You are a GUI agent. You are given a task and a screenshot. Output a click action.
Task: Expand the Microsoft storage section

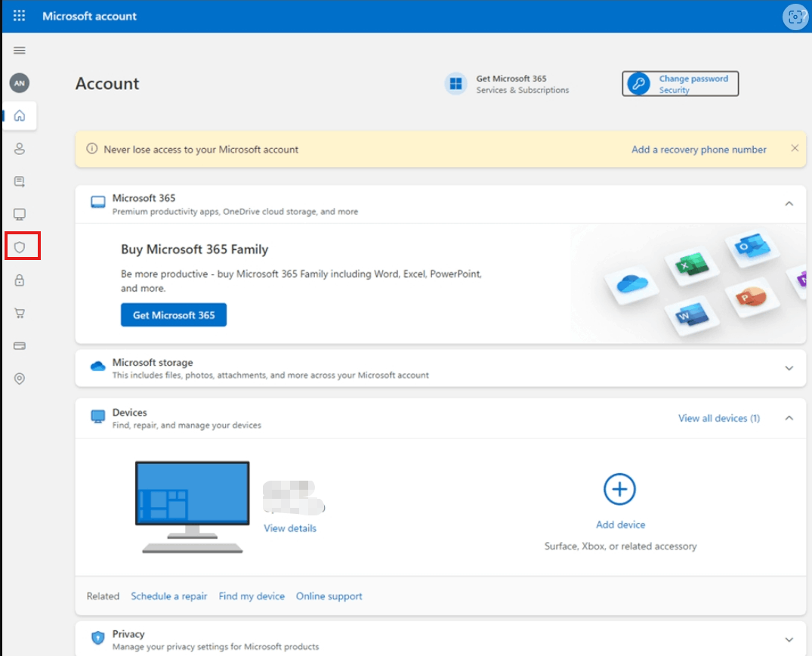[789, 368]
